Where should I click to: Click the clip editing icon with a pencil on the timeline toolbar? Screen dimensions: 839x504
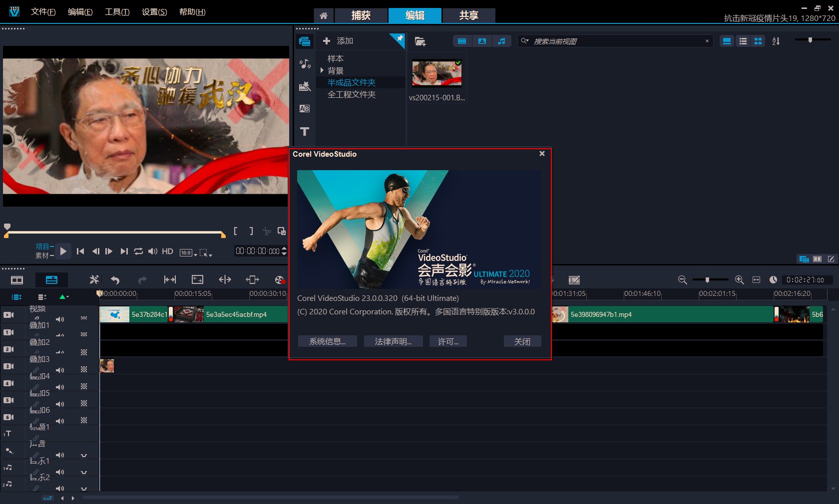pos(574,280)
